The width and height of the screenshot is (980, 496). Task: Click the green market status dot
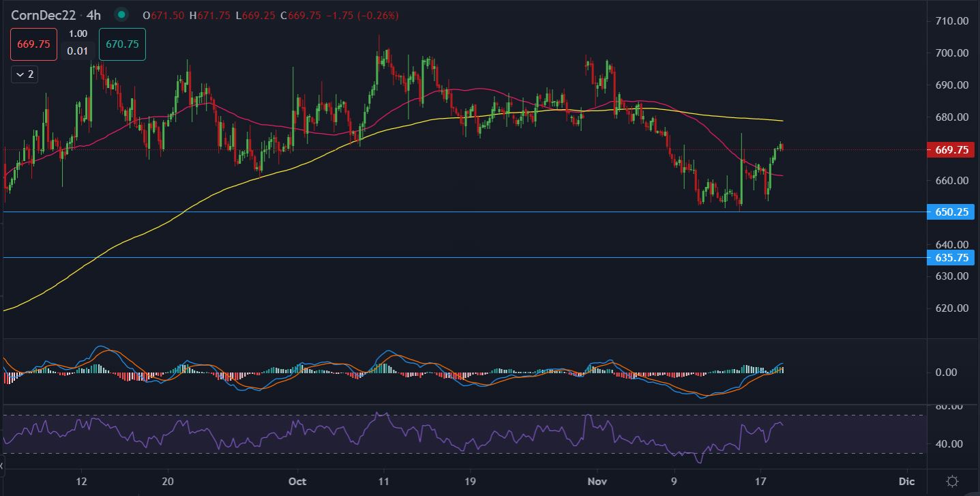pyautogui.click(x=121, y=14)
